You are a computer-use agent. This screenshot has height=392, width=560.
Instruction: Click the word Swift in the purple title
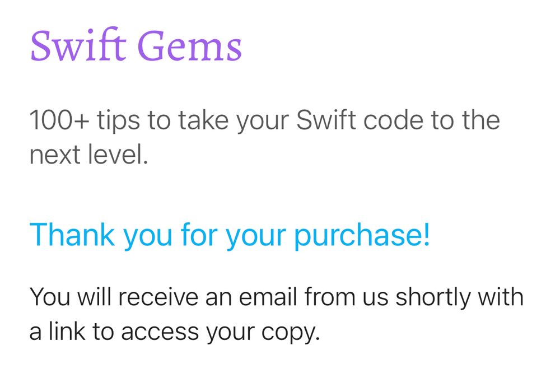78,45
